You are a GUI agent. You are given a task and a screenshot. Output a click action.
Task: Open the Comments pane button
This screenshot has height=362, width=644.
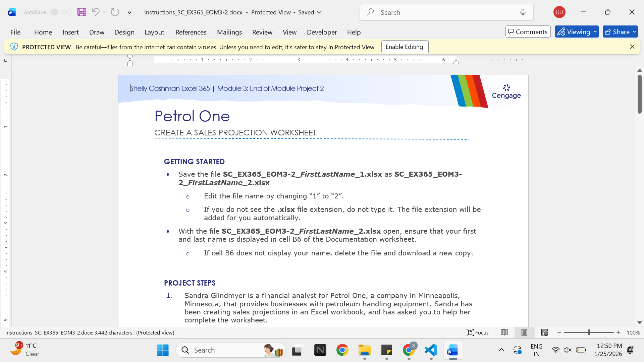(x=528, y=32)
